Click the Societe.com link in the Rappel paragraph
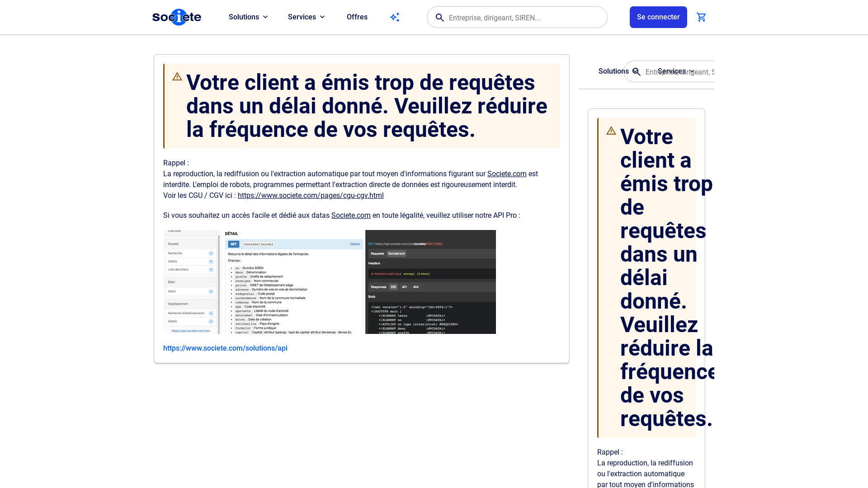 pos(507,174)
